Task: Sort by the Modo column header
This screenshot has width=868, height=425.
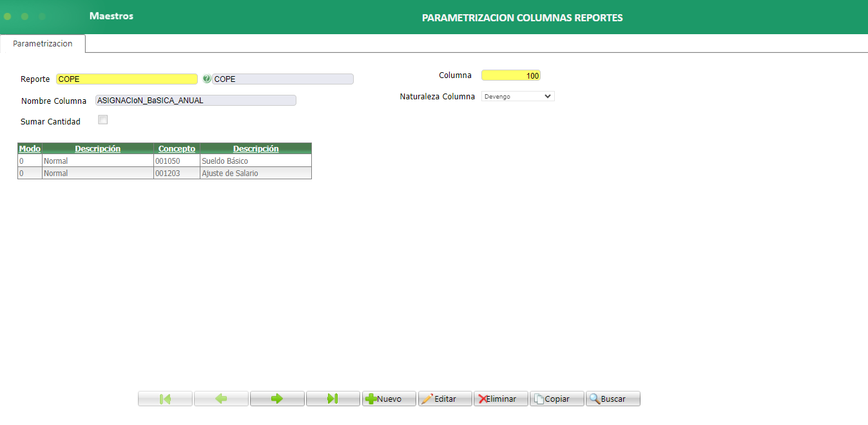Action: pyautogui.click(x=30, y=148)
